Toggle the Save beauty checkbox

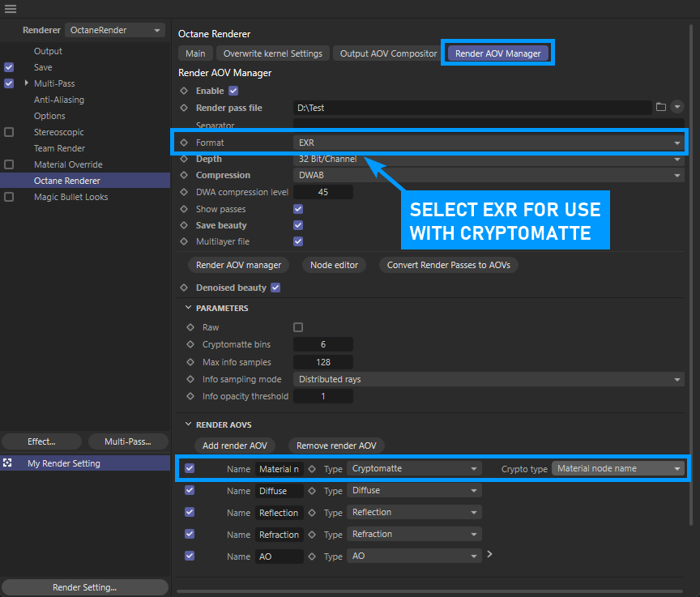pos(298,225)
